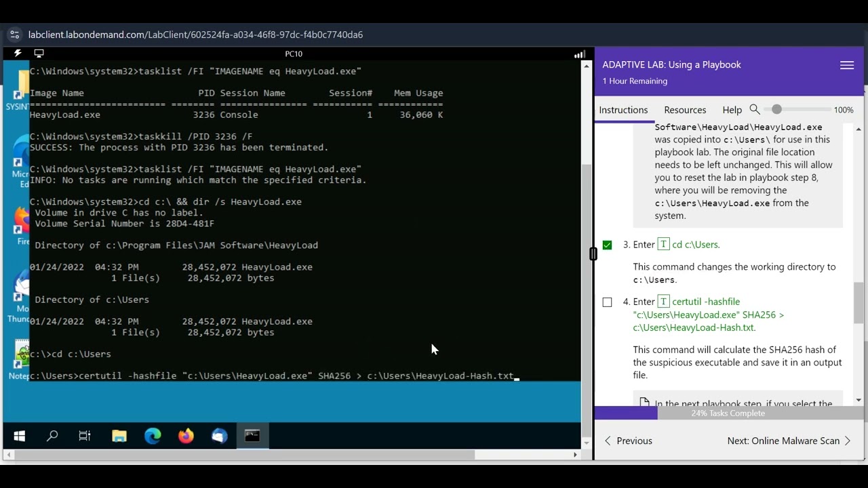
Task: Click 'Directory of c:\Users' terminal line
Action: point(92,300)
